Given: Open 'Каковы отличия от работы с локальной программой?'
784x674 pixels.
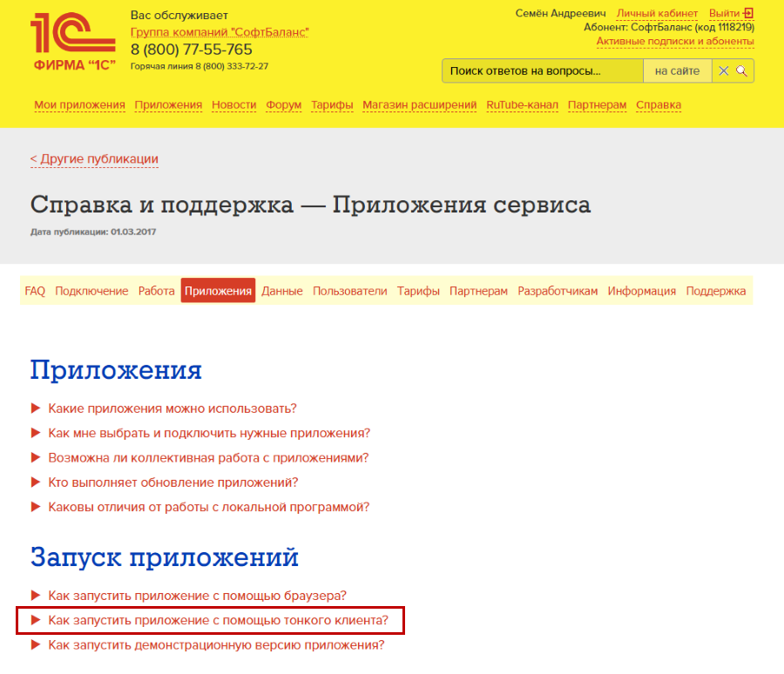Looking at the screenshot, I should point(209,507).
